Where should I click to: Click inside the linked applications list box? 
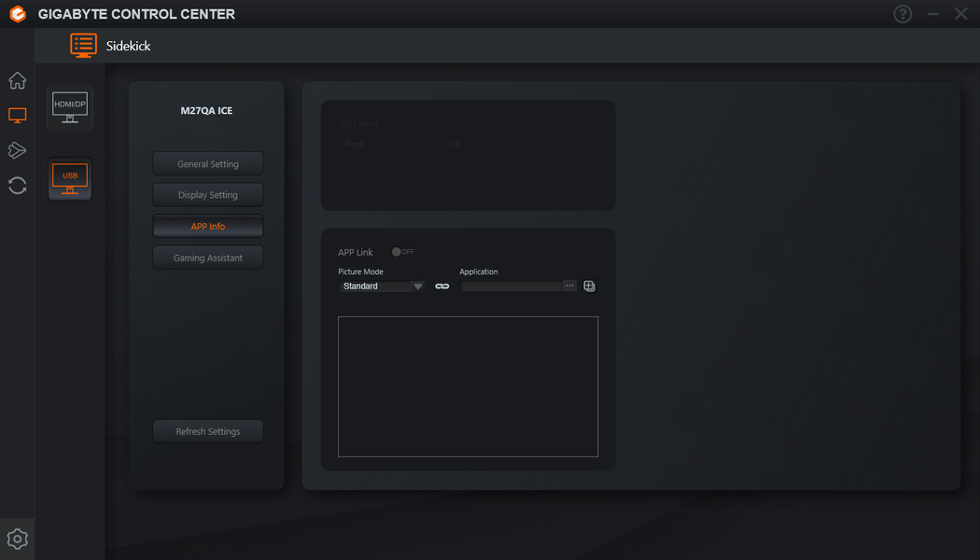point(469,387)
